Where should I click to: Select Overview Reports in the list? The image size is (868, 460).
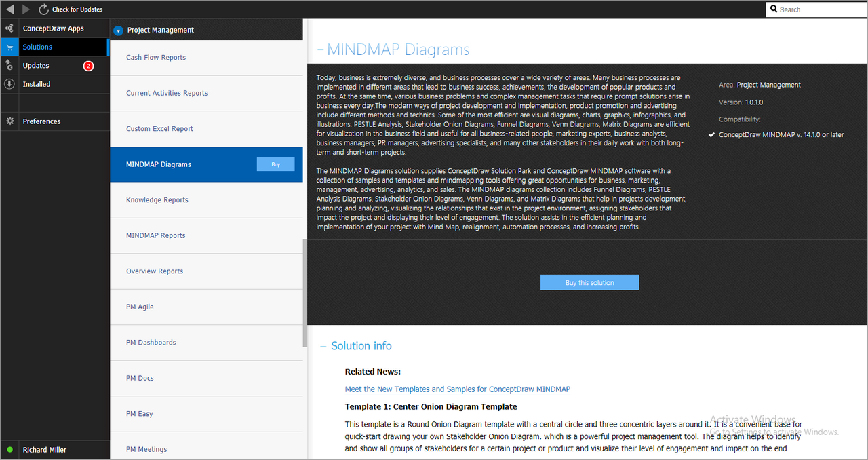click(x=206, y=271)
